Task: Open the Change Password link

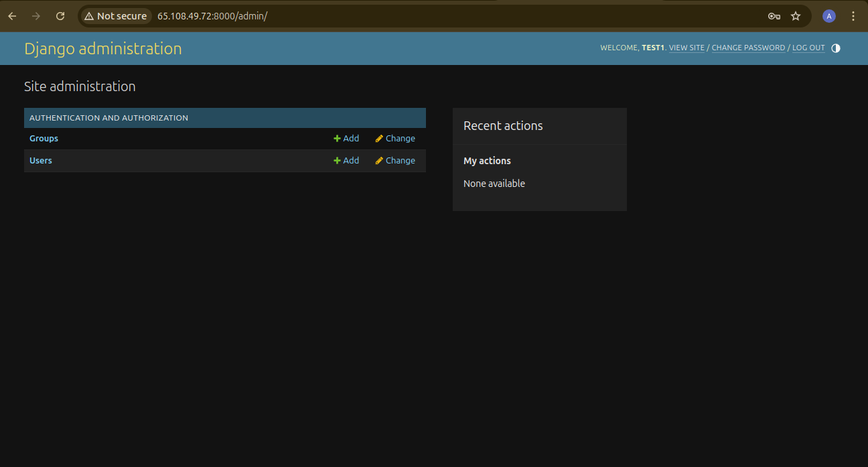Action: [748, 48]
